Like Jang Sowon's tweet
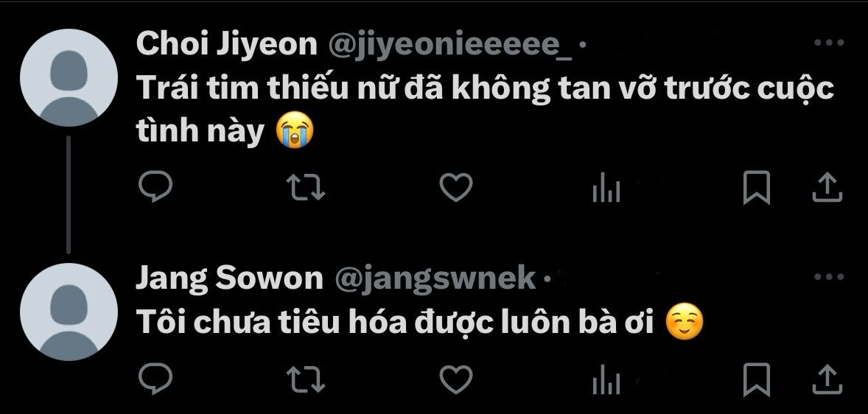This screenshot has height=414, width=868. pos(455,379)
